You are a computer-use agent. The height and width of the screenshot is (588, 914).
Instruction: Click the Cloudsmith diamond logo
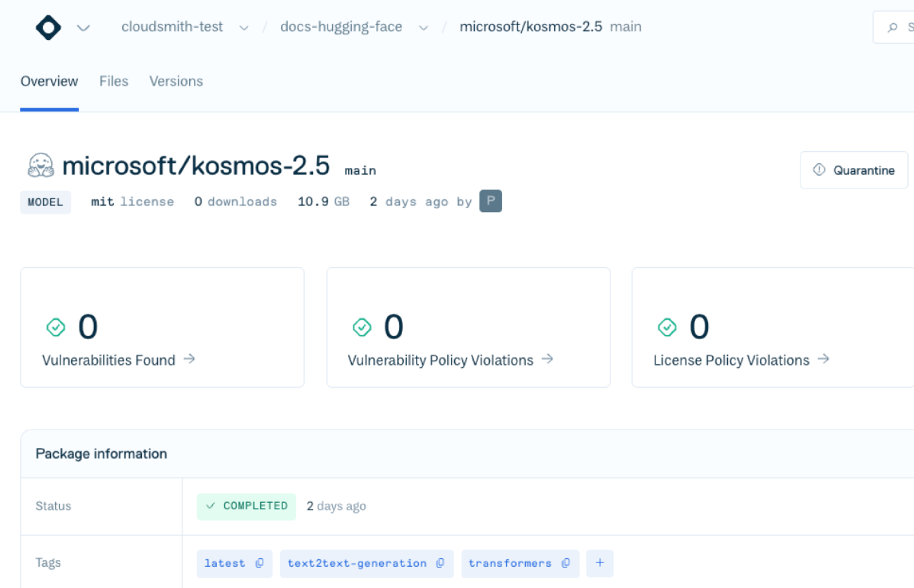(x=48, y=28)
